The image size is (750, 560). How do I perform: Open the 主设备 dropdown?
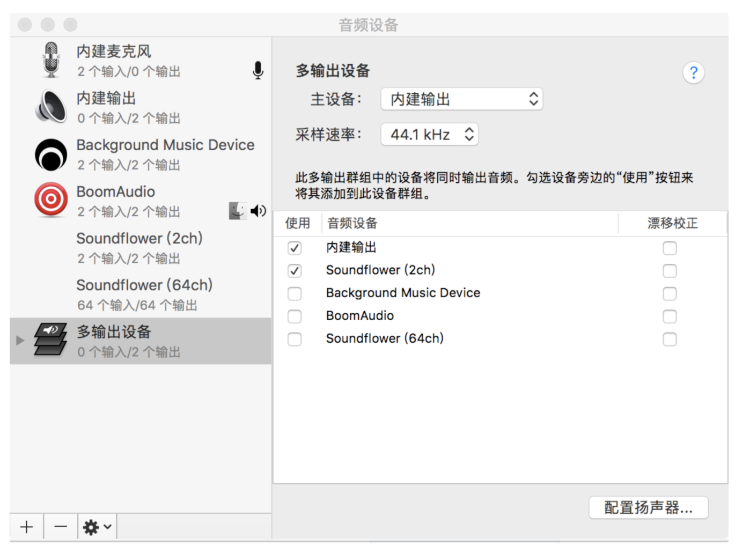tap(462, 99)
